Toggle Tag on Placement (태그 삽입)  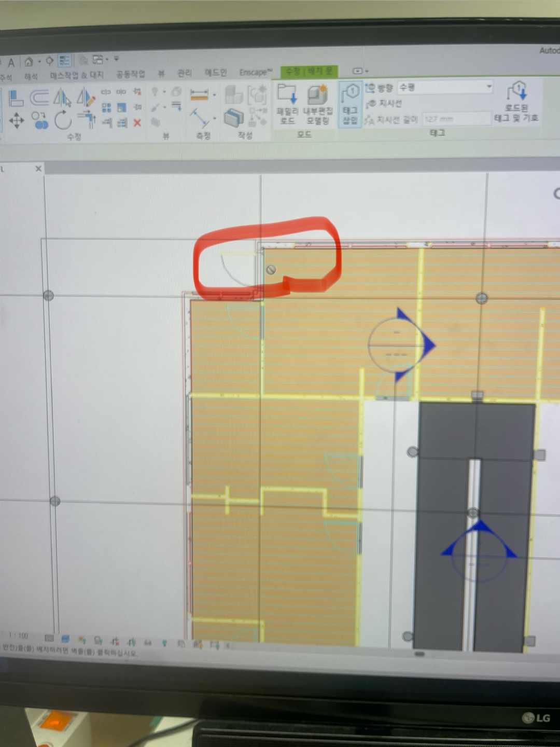351,105
